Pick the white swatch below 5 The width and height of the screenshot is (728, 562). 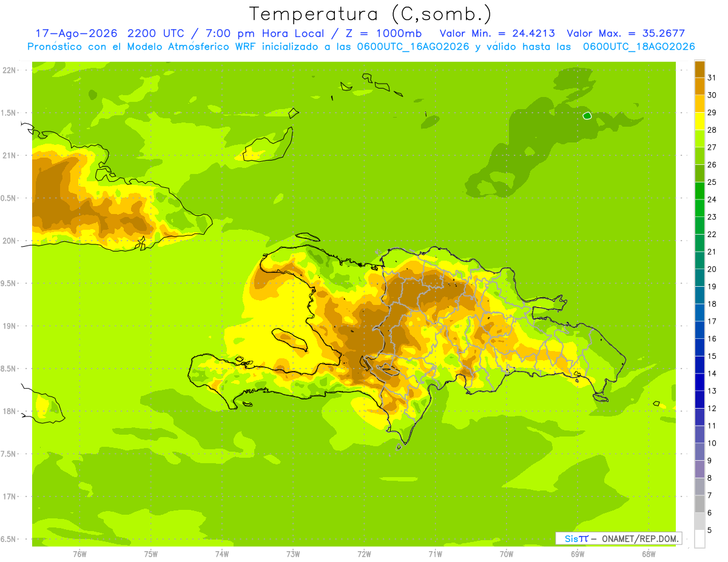[x=699, y=539]
